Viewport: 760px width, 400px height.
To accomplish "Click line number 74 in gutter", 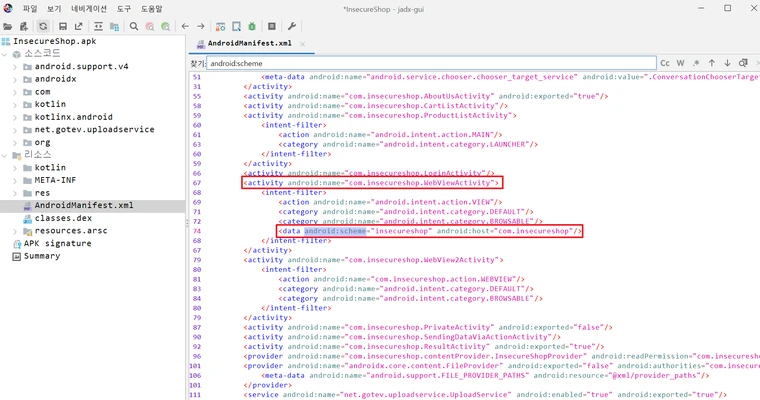I will click(x=196, y=231).
